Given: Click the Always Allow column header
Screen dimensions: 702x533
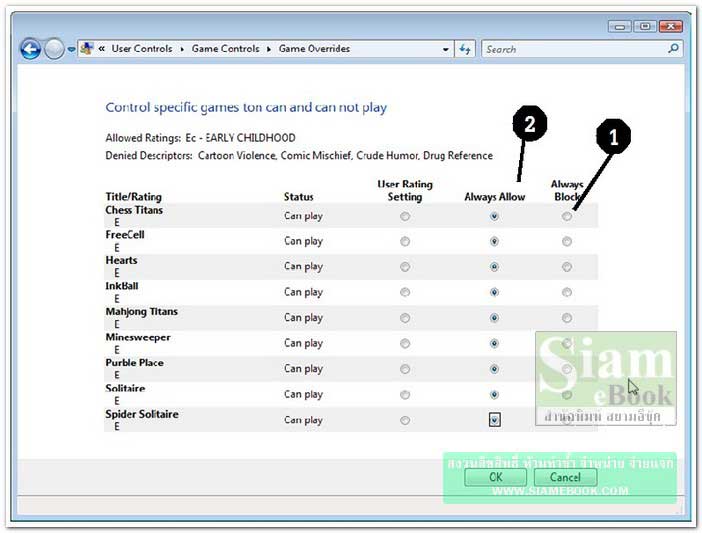Looking at the screenshot, I should 495,197.
